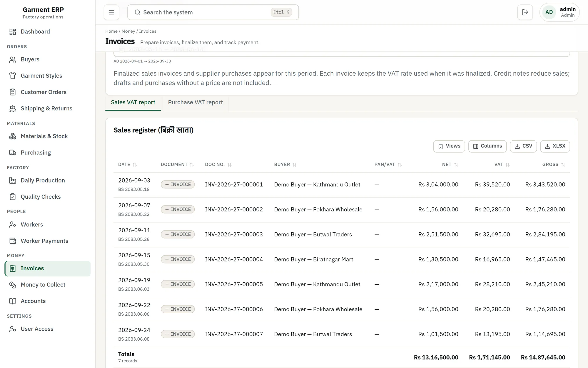Sort table by BUYER column
This screenshot has width=588, height=368.
point(285,165)
